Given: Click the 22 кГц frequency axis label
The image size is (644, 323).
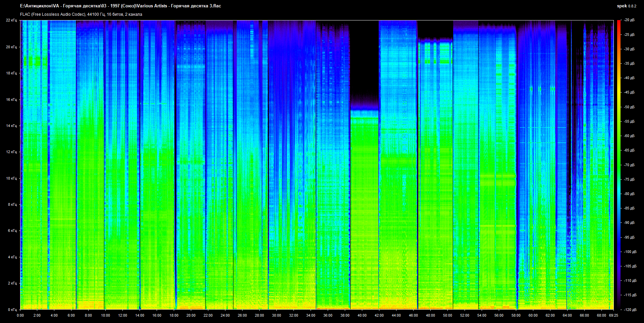Looking at the screenshot, I should [x=11, y=20].
